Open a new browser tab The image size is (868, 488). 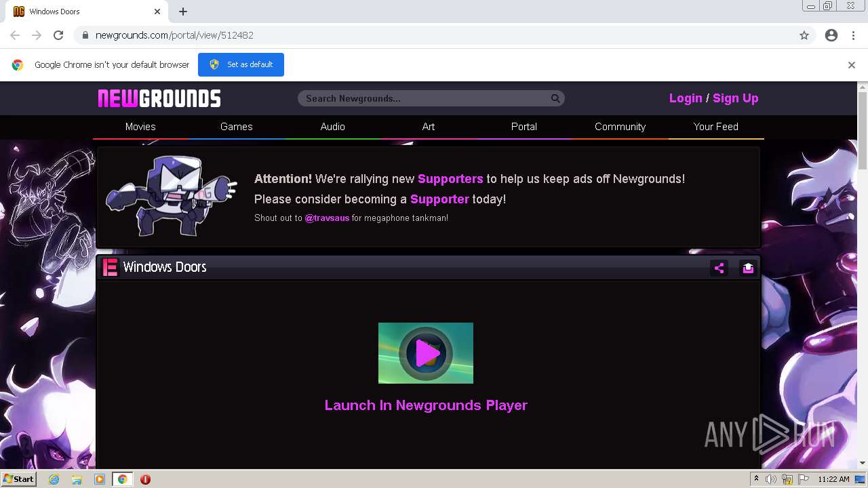(x=183, y=12)
